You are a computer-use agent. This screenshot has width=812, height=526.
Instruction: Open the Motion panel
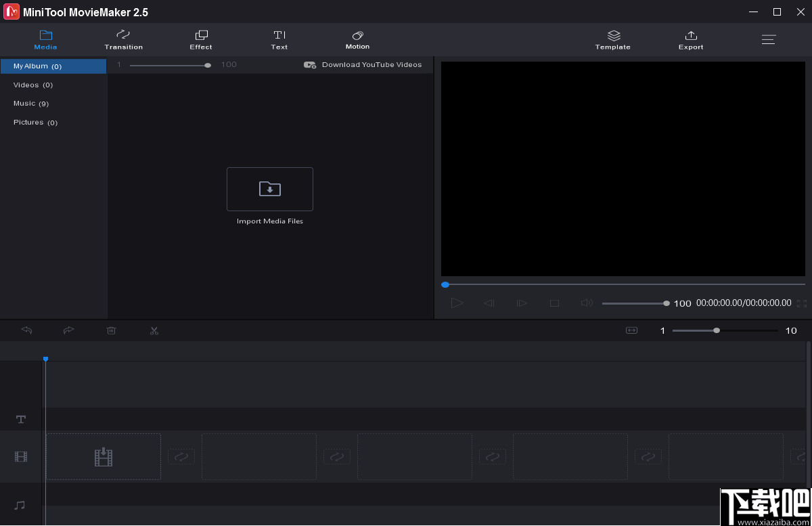357,40
